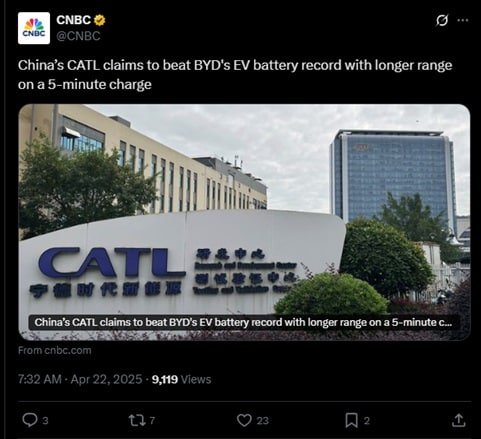Image resolution: width=481 pixels, height=439 pixels.
Task: Open CNBC display name link
Action: pos(73,20)
